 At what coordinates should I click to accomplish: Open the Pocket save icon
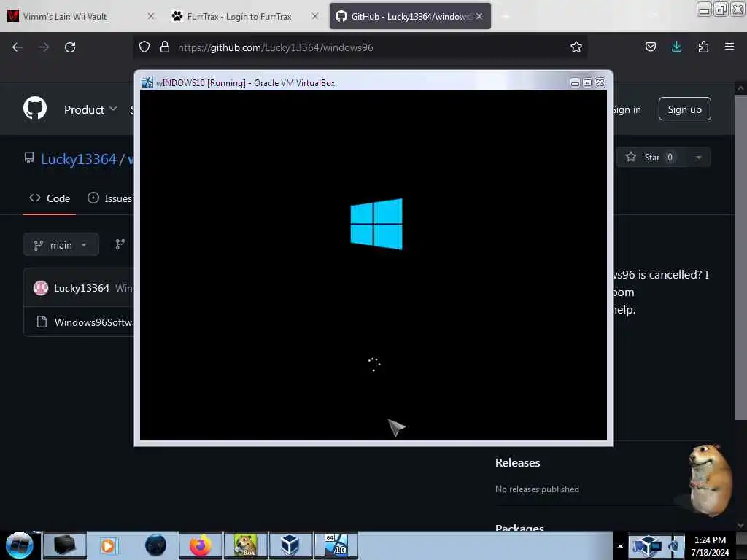[x=650, y=47]
